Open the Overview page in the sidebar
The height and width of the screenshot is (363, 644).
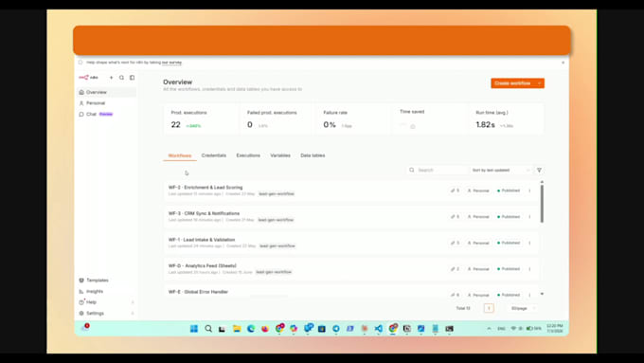[106, 92]
